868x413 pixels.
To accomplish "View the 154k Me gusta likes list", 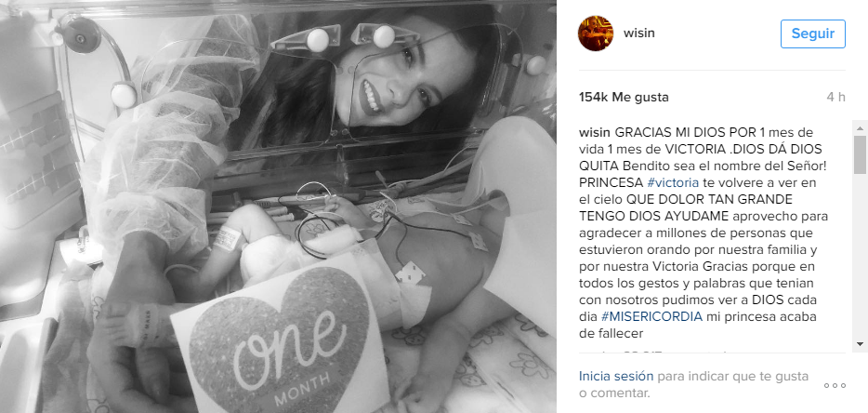I will 624,97.
